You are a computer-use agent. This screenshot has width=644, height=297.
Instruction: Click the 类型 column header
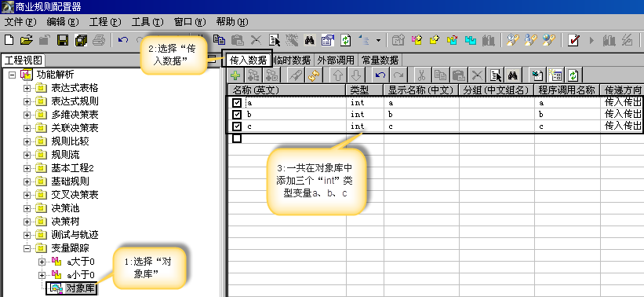click(x=365, y=90)
